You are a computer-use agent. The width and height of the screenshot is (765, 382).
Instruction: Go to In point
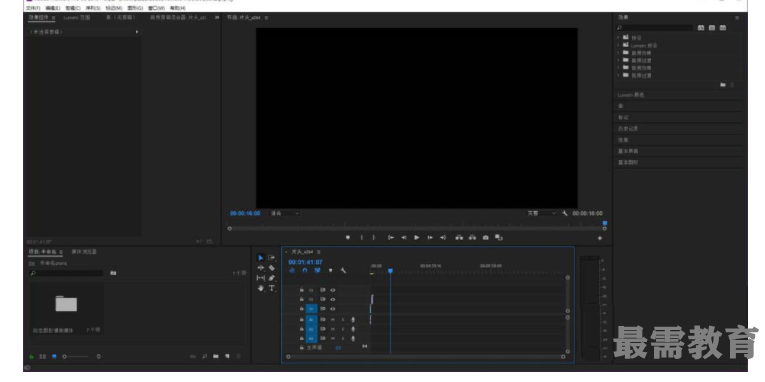pos(391,238)
